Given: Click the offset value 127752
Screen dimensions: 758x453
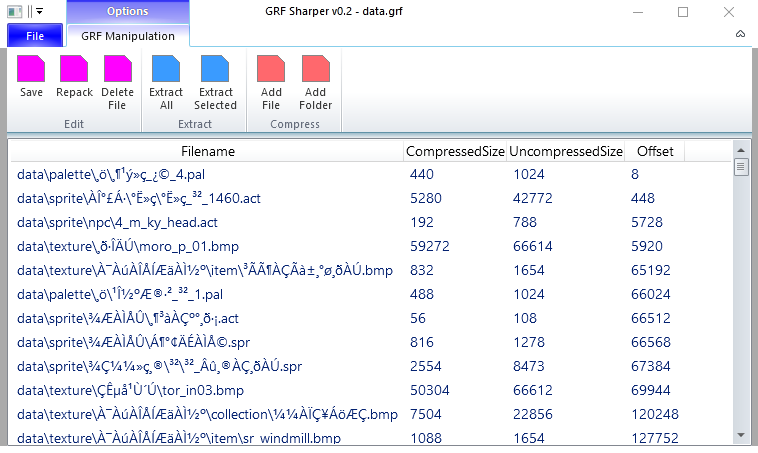Looking at the screenshot, I should point(655,438).
